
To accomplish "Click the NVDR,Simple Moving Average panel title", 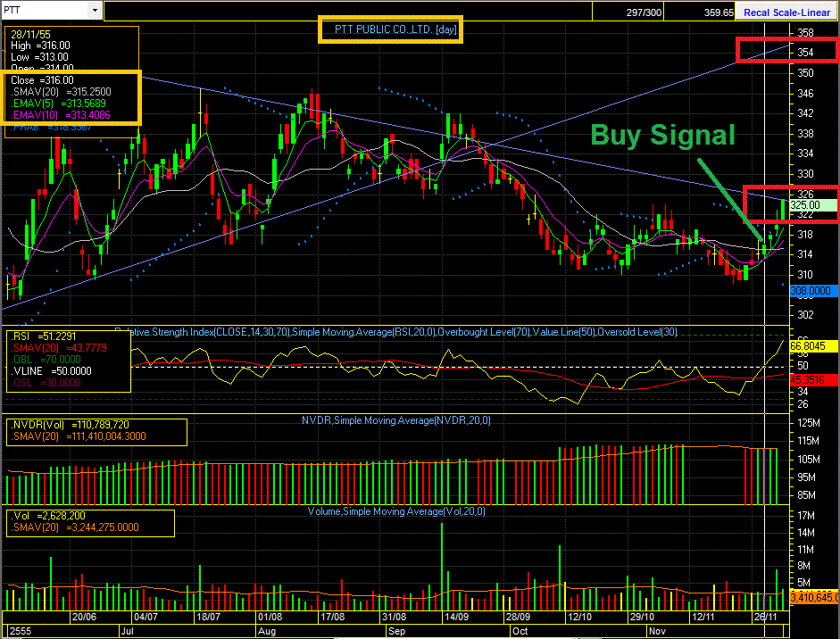I will pos(395,420).
